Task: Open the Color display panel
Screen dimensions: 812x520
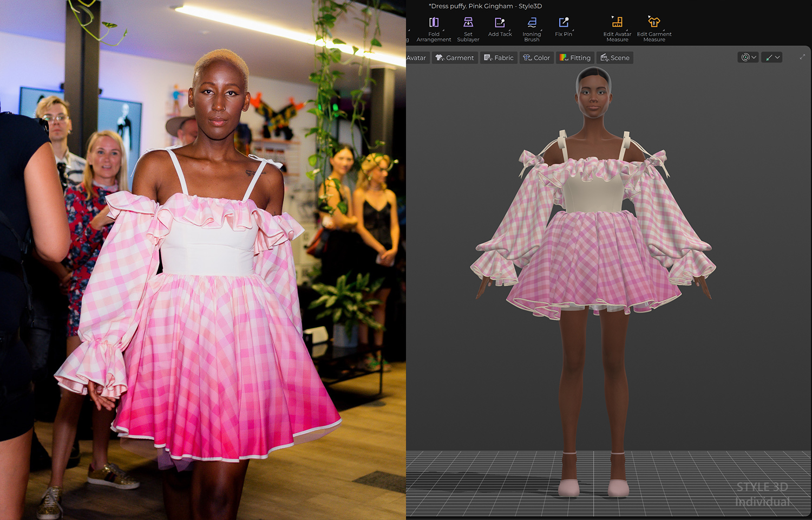Action: coord(536,58)
